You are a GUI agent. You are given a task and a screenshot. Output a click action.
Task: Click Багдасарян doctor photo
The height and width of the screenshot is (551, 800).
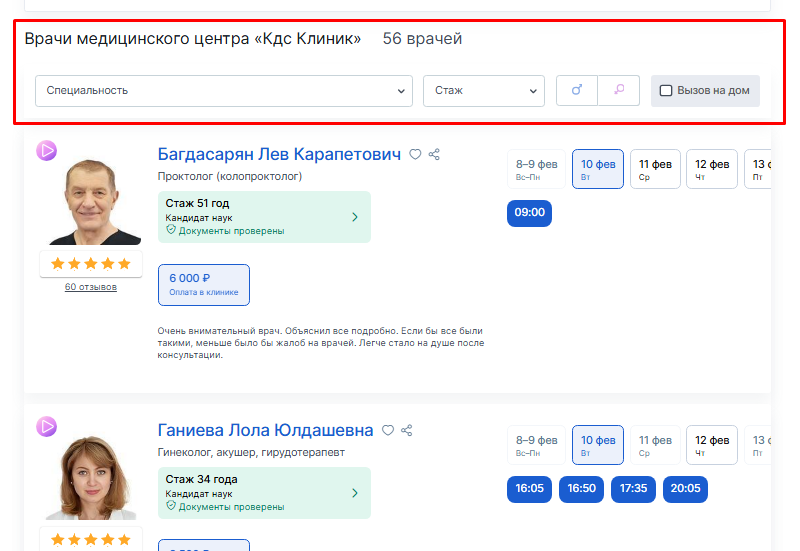(93, 202)
